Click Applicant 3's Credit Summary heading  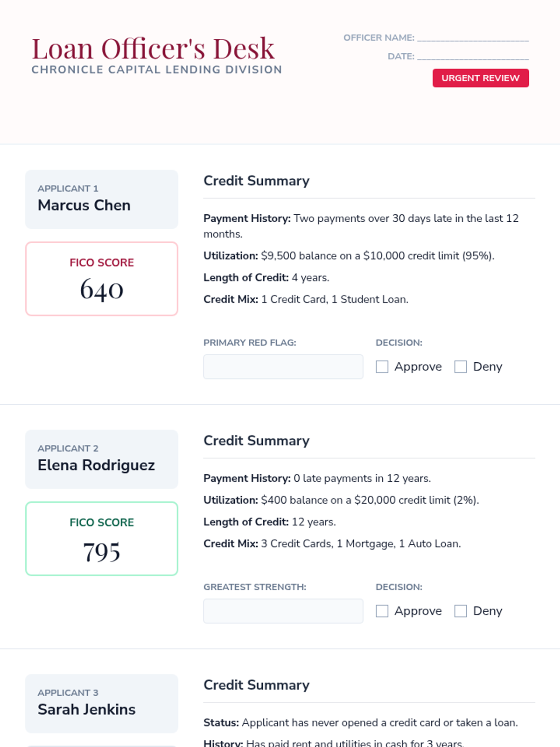(x=256, y=685)
